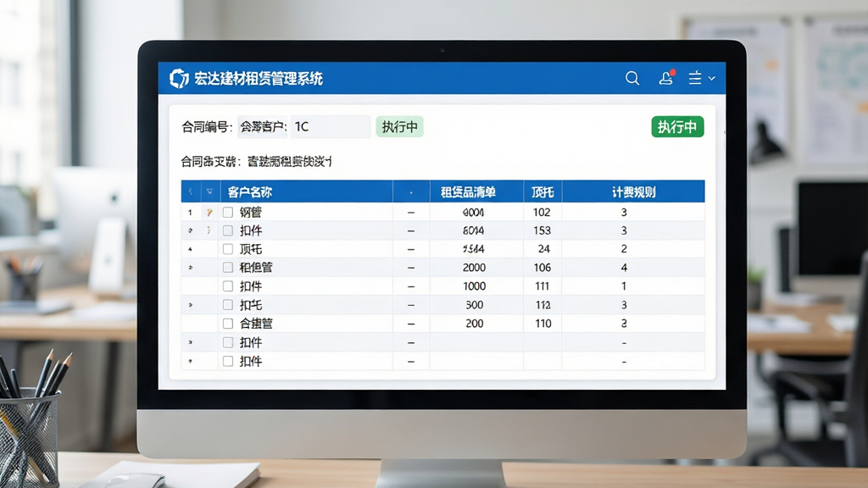The height and width of the screenshot is (488, 868).
Task: Click the cell showing 111
Action: coord(542,286)
